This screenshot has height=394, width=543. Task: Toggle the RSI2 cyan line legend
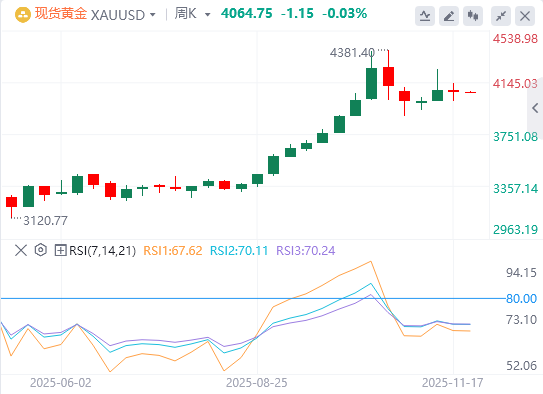[239, 250]
